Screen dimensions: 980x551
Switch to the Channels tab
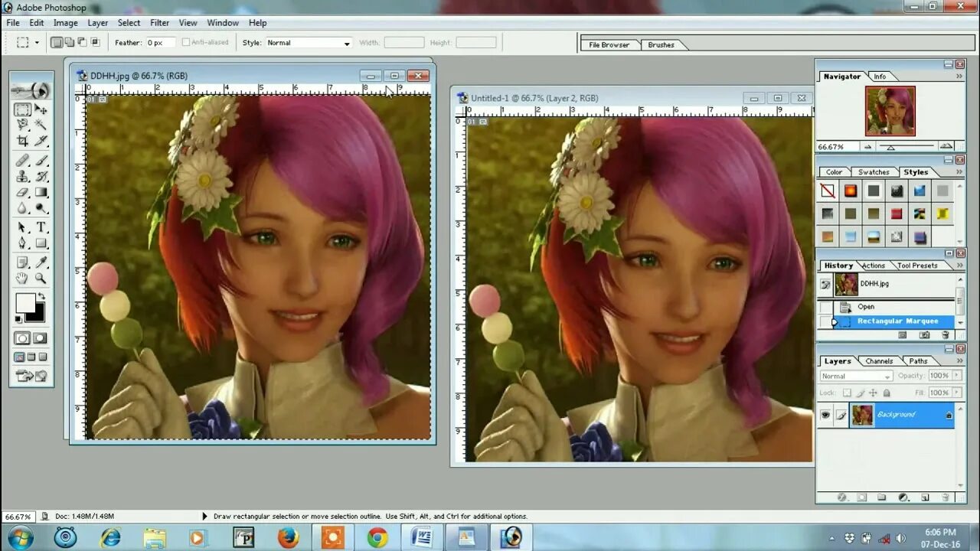pyautogui.click(x=879, y=361)
